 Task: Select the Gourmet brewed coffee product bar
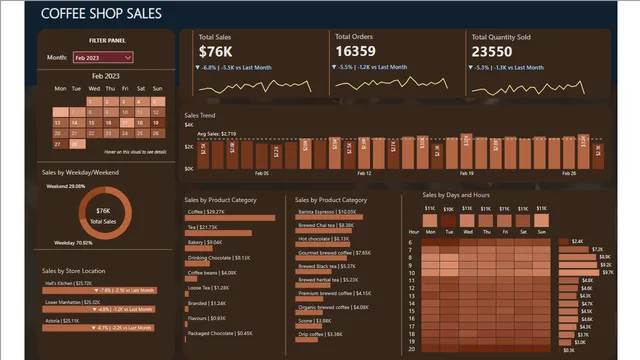[x=321, y=258]
